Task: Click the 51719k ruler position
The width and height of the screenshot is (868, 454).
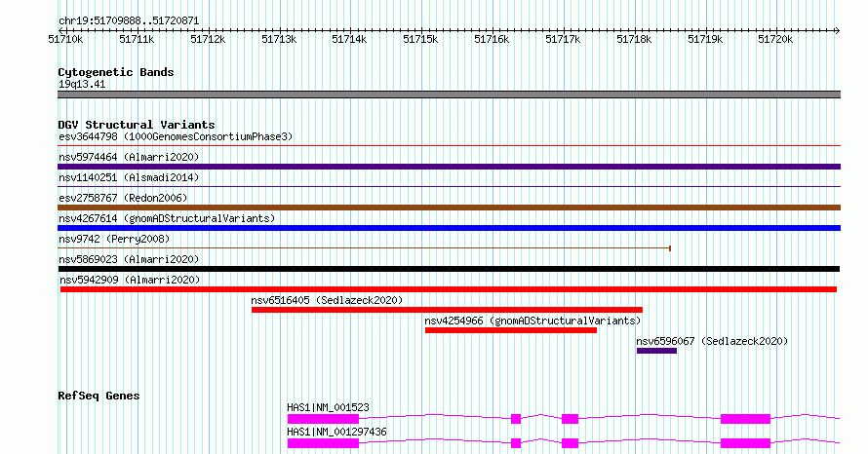Action: pos(705,39)
